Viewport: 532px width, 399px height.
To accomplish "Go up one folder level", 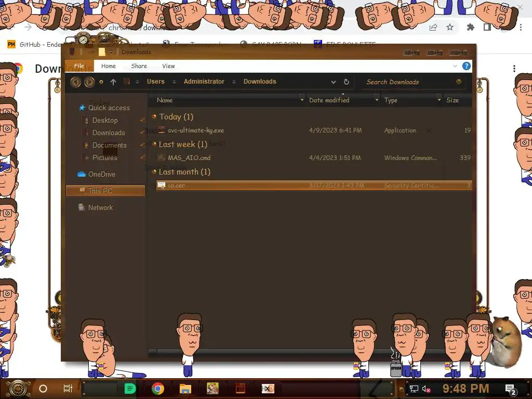I will pos(113,82).
